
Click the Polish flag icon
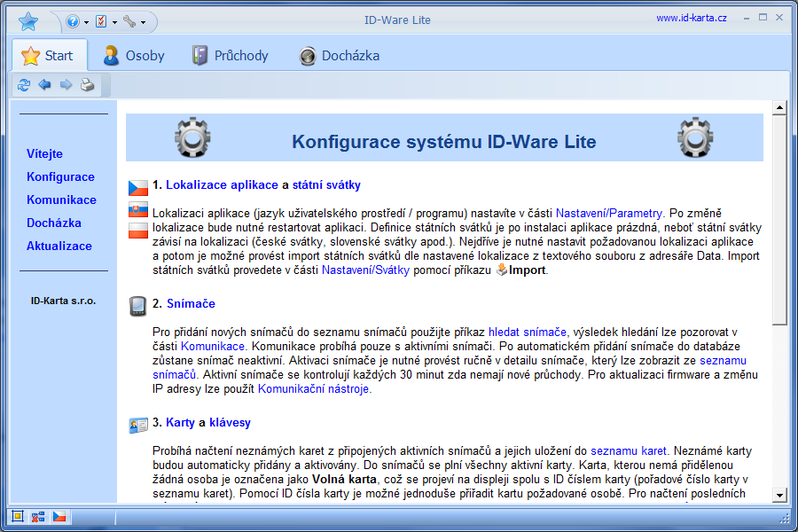pos(138,231)
